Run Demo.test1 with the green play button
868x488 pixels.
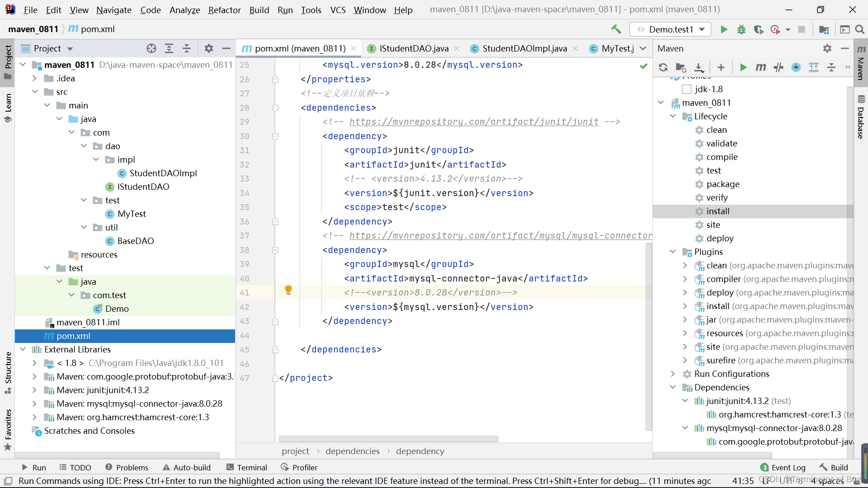coord(724,29)
